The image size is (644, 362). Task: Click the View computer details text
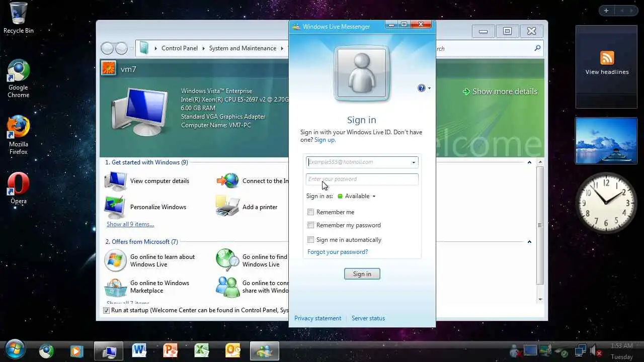tap(159, 181)
